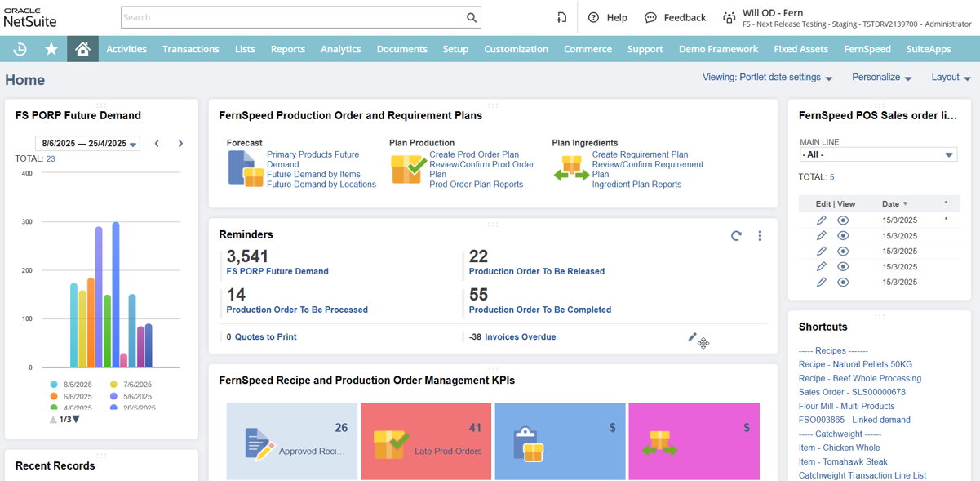Viewport: 980px width, 481px height.
Task: Open the Invoices Overdue reminder
Action: tap(521, 336)
